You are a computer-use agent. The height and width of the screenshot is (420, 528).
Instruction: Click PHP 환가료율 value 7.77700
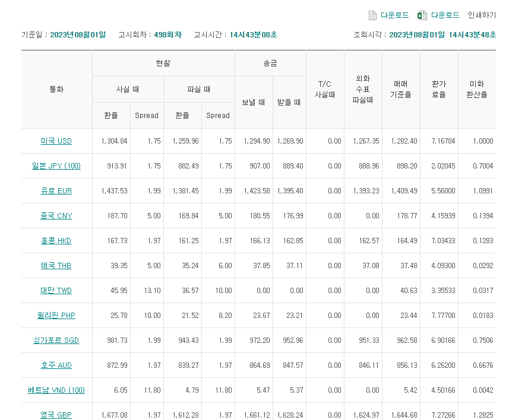point(443,315)
